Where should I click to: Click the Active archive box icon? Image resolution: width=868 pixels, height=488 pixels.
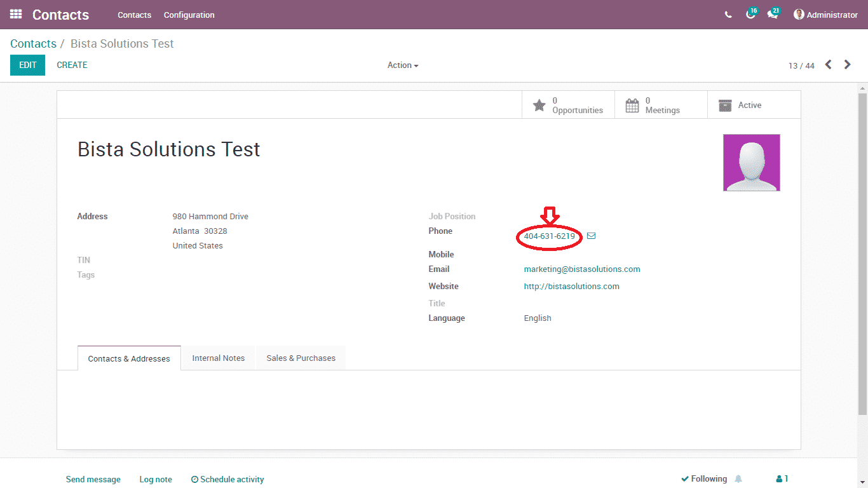[725, 105]
